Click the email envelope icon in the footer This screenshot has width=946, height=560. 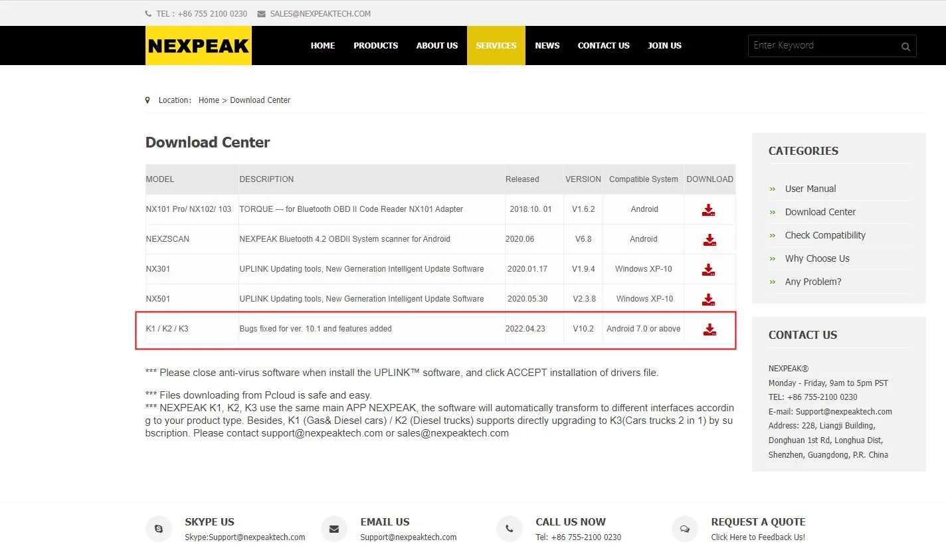tap(334, 529)
